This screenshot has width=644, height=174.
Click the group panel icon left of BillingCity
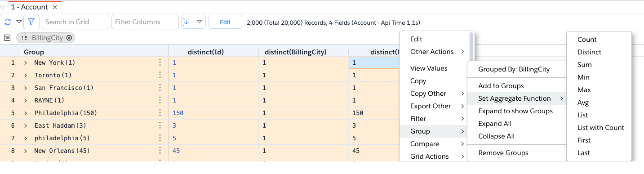point(7,38)
